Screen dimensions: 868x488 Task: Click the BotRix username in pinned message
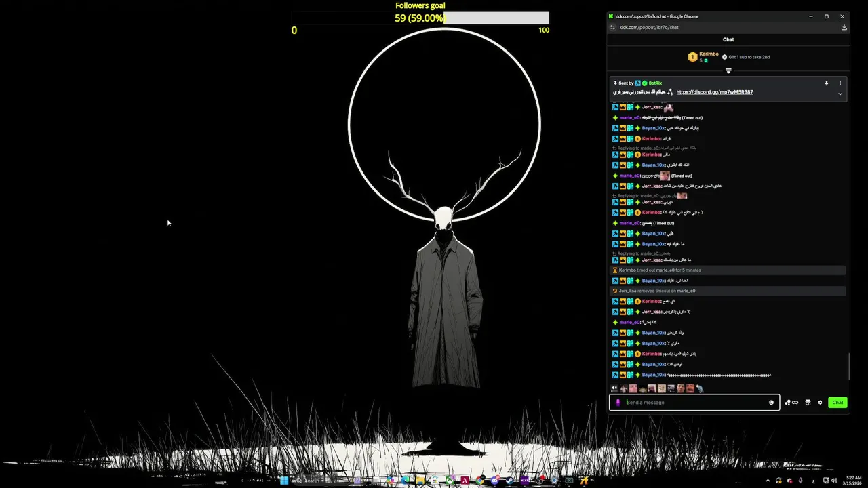click(x=655, y=83)
